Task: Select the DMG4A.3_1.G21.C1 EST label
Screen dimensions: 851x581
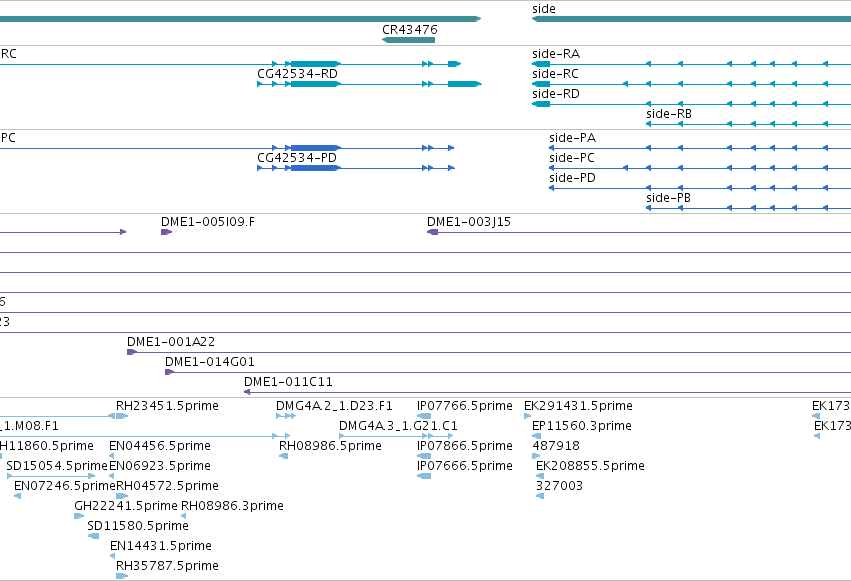Action: 398,426
